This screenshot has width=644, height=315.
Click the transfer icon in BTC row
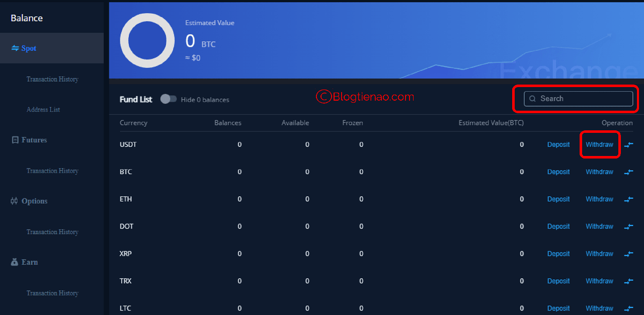628,172
